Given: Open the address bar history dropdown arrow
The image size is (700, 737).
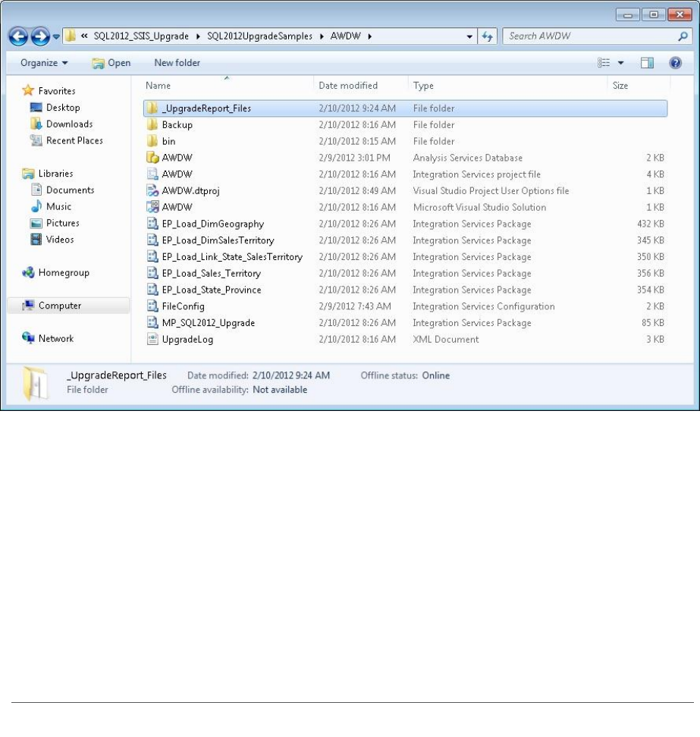Looking at the screenshot, I should tap(469, 36).
